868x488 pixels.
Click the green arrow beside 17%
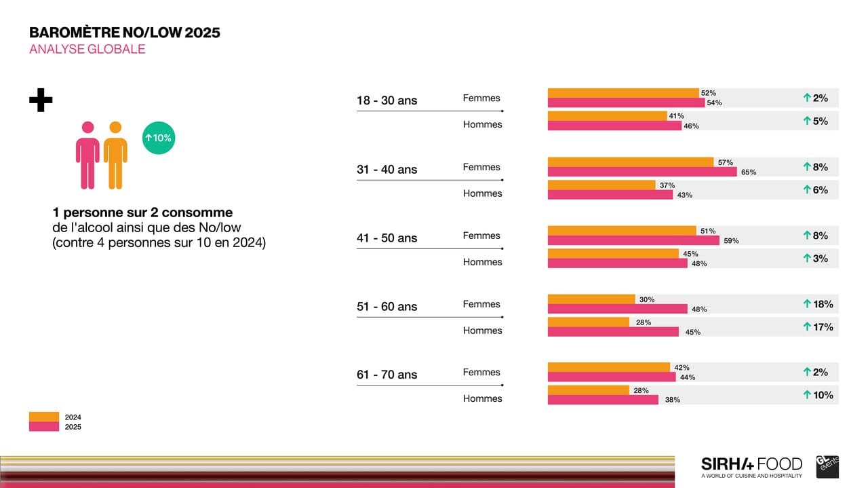tap(807, 327)
